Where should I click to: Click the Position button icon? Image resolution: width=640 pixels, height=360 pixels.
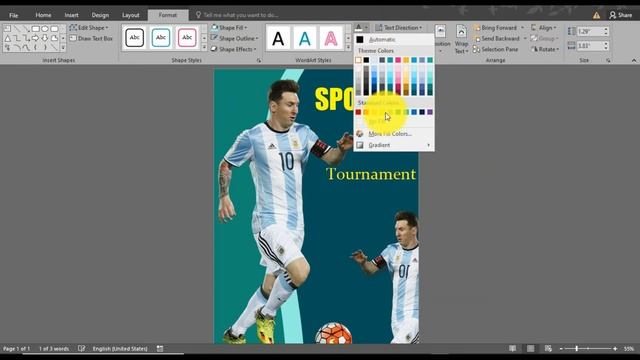point(440,32)
